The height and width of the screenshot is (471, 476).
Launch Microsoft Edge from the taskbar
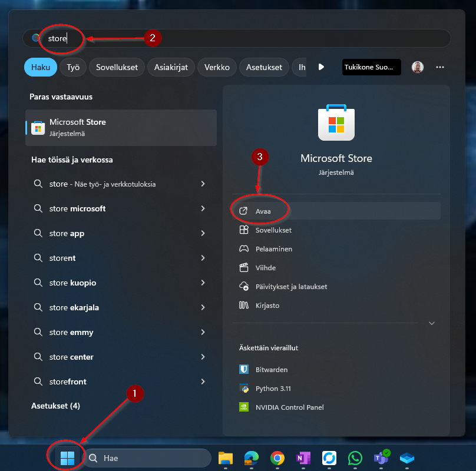coord(252,458)
